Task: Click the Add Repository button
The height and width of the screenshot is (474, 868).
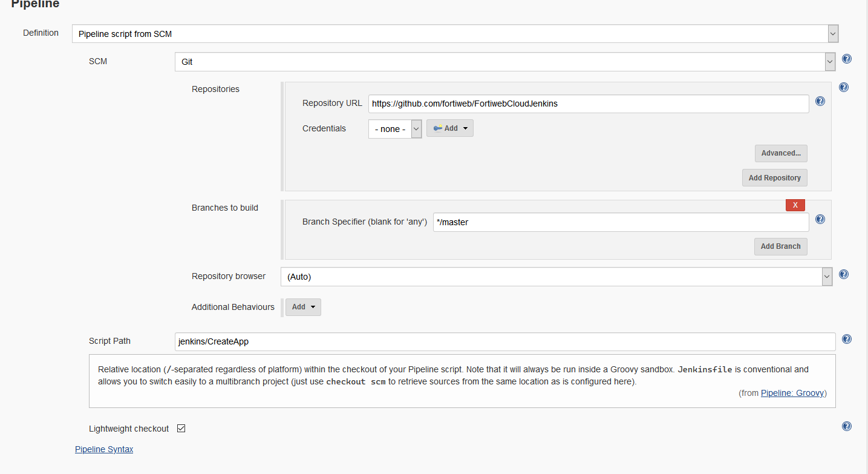Action: tap(774, 178)
